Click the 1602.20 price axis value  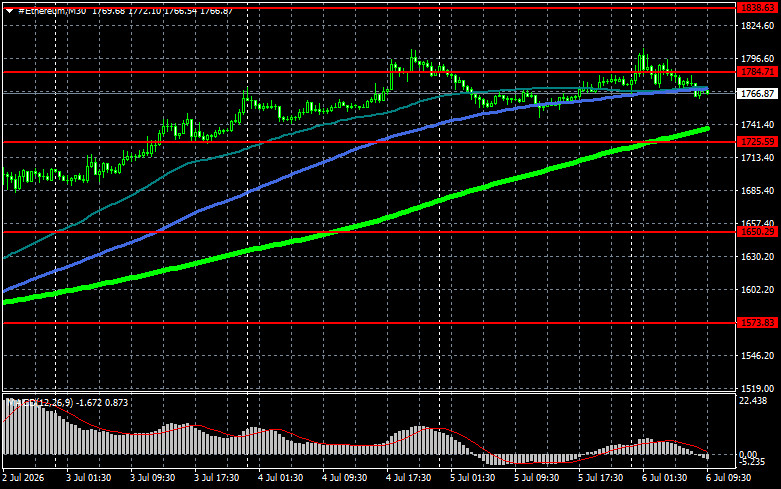[x=758, y=289]
